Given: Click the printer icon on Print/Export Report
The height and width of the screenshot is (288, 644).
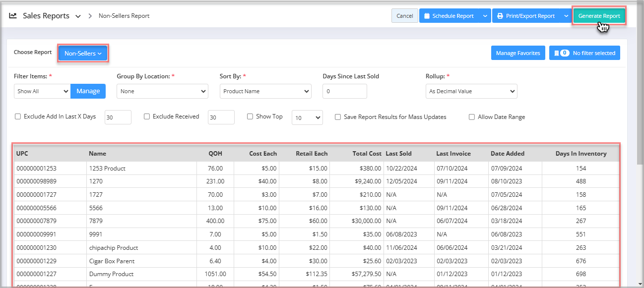Looking at the screenshot, I should pyautogui.click(x=500, y=16).
